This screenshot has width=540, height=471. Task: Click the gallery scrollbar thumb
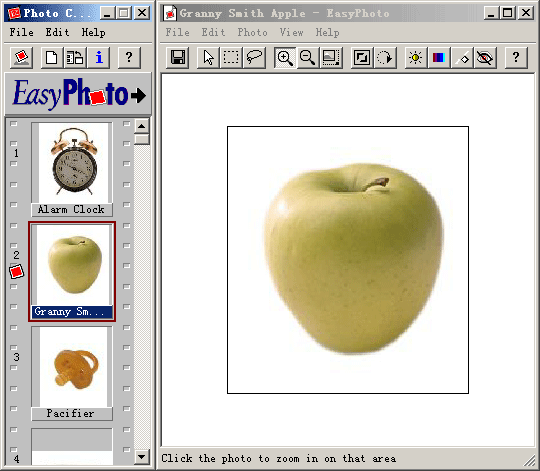coord(142,139)
